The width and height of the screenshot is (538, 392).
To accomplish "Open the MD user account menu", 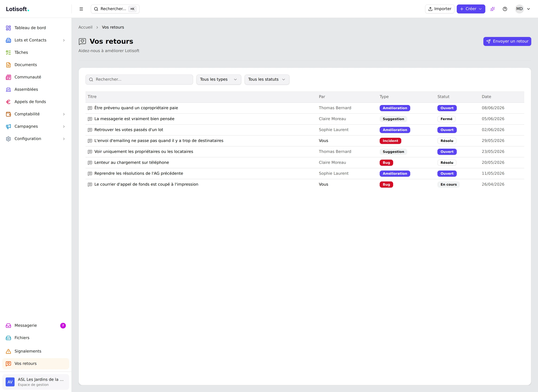I will coord(523,9).
